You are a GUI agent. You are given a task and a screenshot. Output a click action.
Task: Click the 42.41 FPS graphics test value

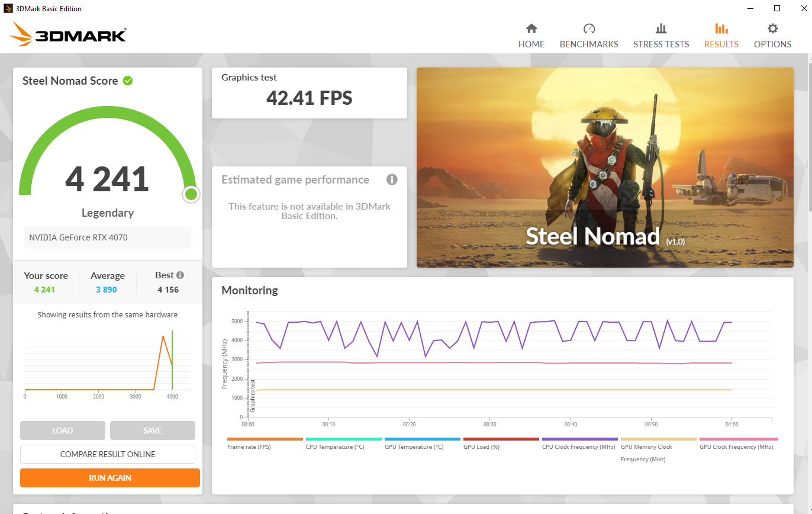pos(310,98)
